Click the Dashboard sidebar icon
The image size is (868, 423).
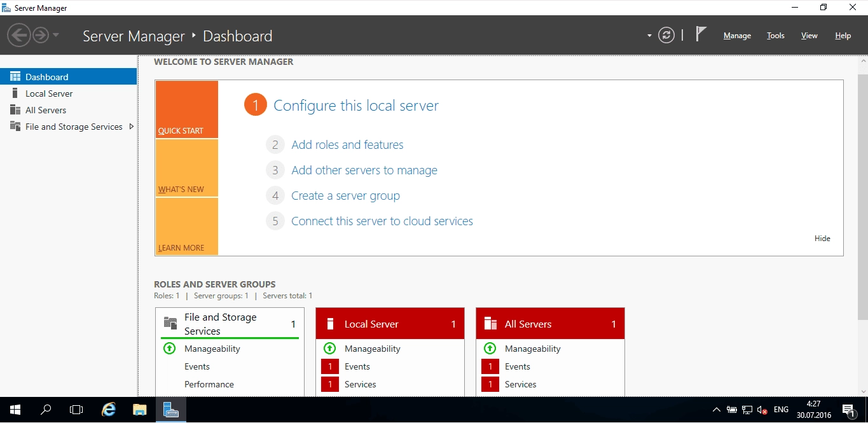15,76
